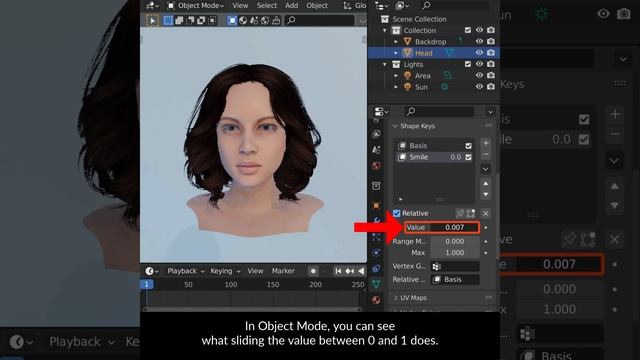
Task: Choose the new selection mode icon
Action: tap(168, 20)
